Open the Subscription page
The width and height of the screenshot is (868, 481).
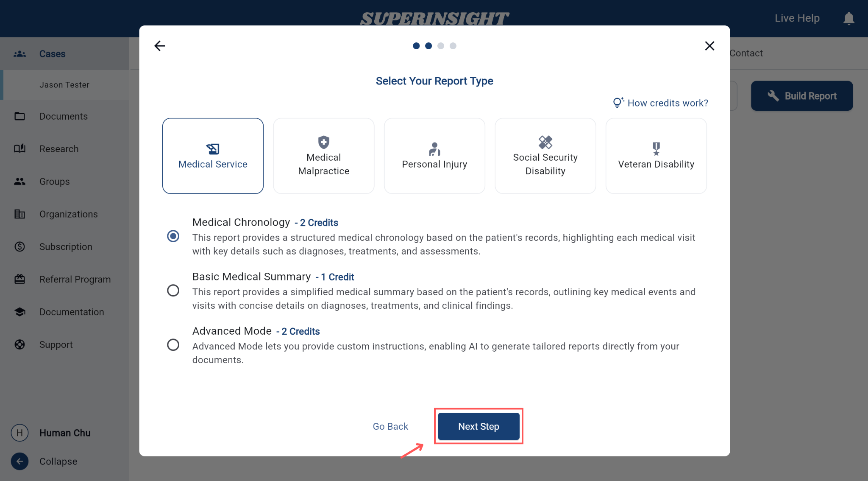point(64,247)
